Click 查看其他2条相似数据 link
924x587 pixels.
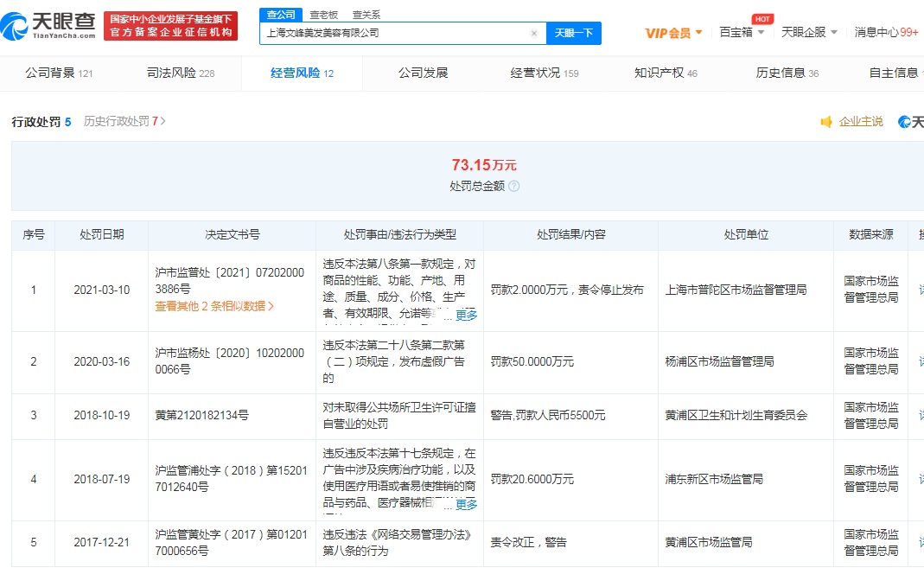click(x=214, y=306)
